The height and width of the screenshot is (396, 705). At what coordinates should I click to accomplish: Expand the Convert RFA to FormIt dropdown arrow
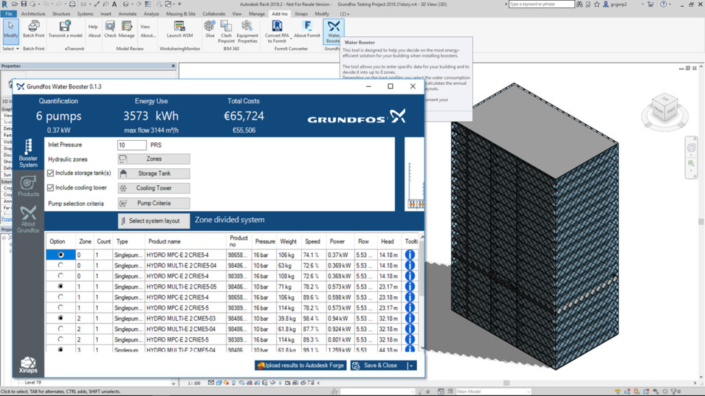click(290, 39)
